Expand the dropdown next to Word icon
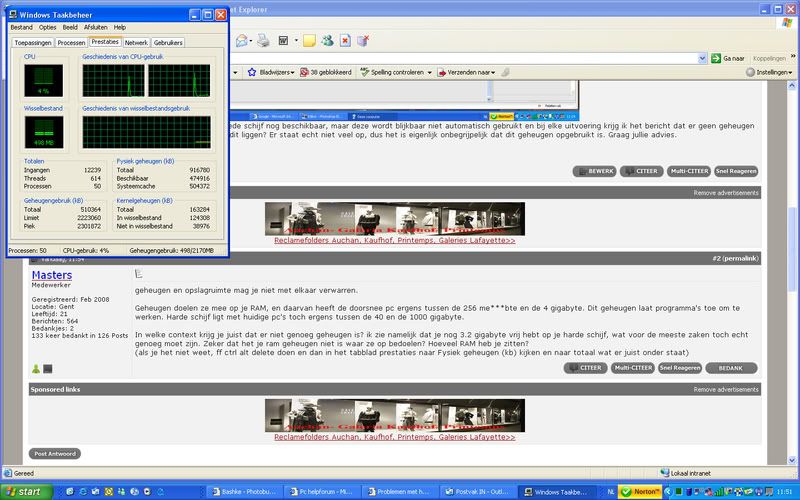The height and width of the screenshot is (500, 800). [x=296, y=41]
